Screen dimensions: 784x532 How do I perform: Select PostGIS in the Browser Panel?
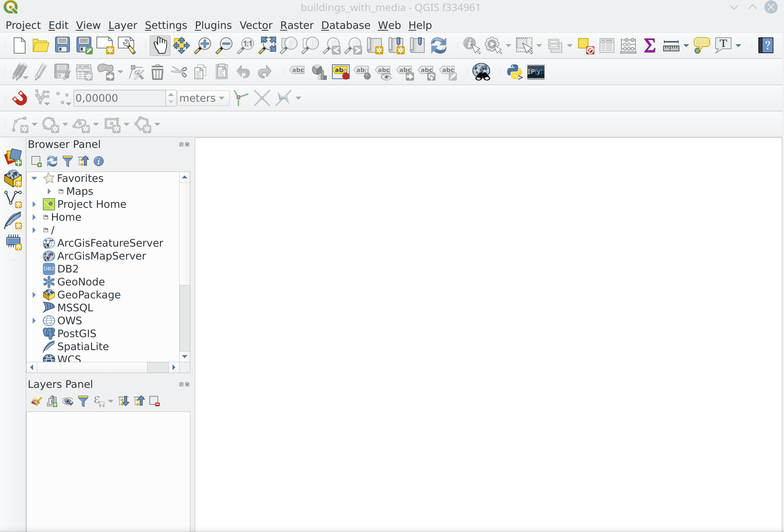(77, 333)
